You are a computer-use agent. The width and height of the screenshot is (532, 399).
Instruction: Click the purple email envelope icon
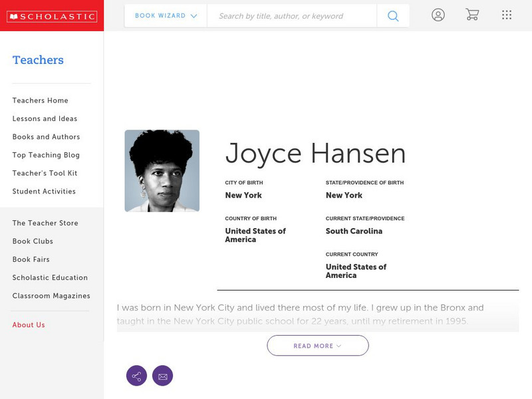click(162, 376)
